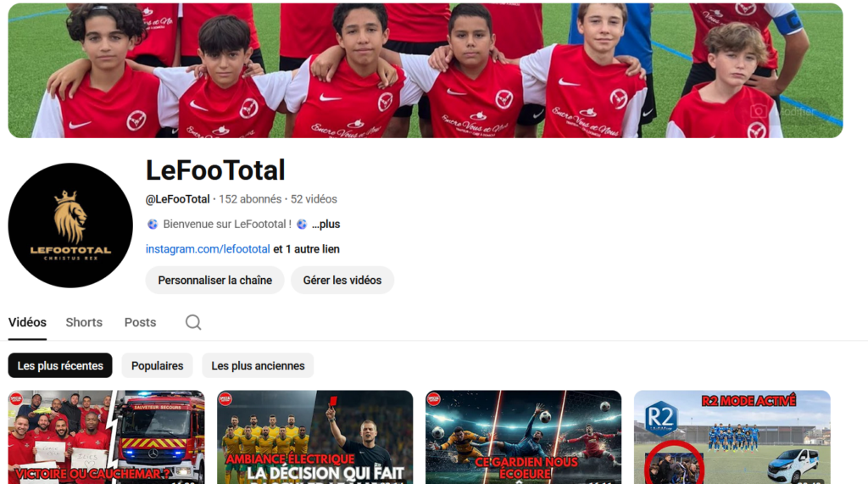Image resolution: width=868 pixels, height=484 pixels.
Task: Click the LeFooTotal lion logo avatar
Action: click(x=70, y=225)
